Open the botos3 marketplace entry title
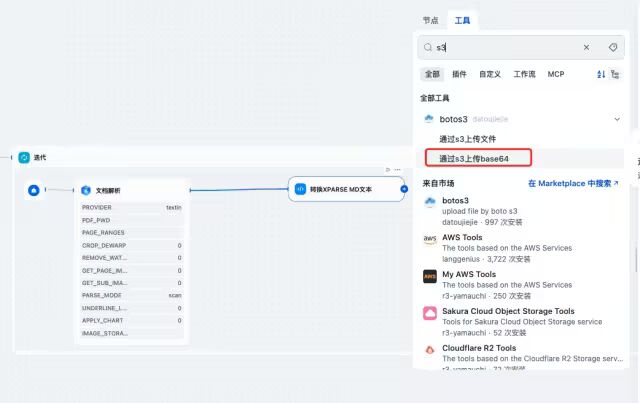640x403 pixels. coord(455,200)
